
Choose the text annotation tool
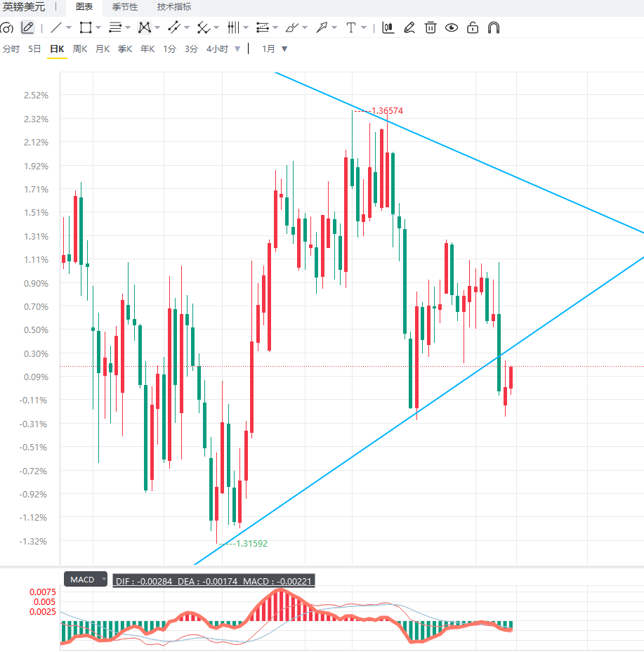point(351,28)
